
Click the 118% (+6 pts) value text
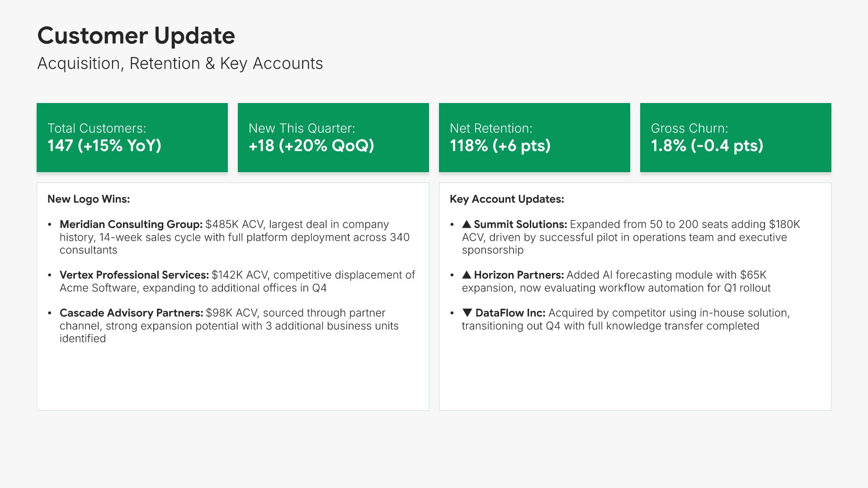(x=500, y=146)
